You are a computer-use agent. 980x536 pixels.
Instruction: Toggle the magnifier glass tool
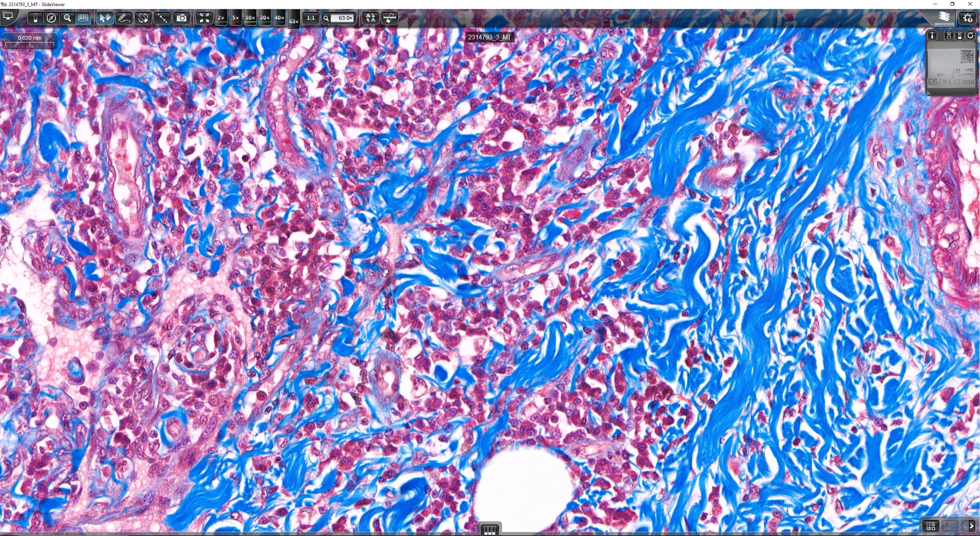pyautogui.click(x=67, y=18)
